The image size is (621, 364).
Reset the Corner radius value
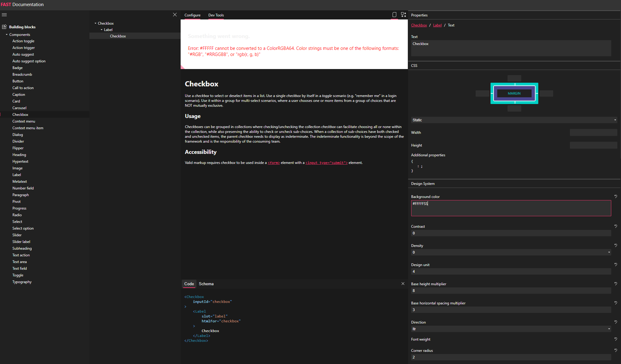pos(616,350)
